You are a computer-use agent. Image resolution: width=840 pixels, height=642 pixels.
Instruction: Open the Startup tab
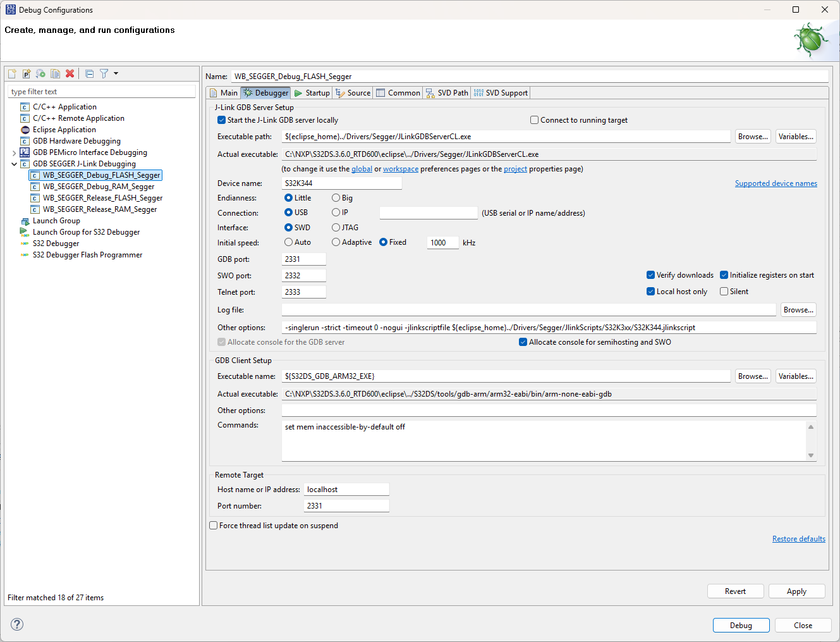point(312,93)
